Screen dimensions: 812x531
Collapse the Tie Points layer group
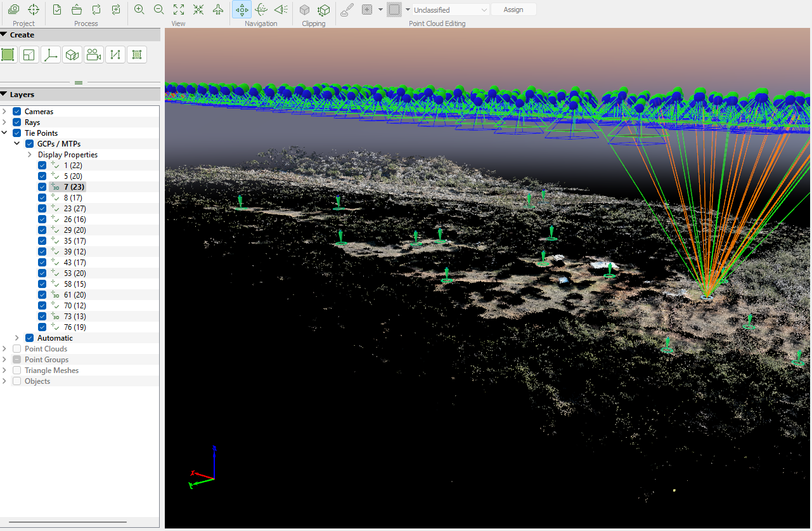(5, 133)
